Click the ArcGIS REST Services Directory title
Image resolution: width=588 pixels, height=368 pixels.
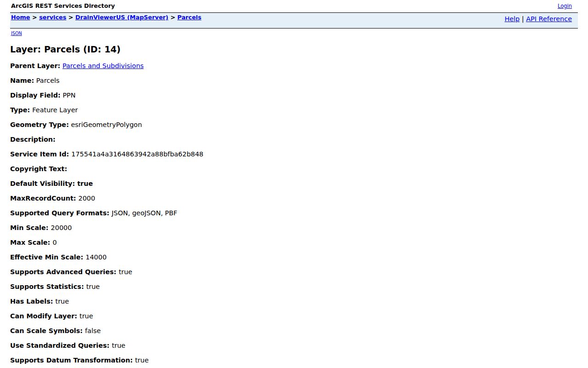63,6
